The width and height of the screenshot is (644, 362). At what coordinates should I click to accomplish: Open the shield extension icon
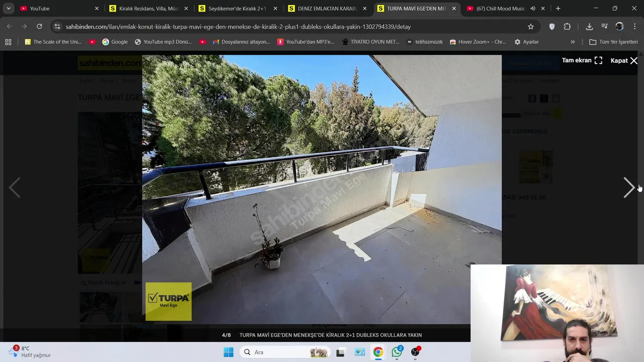click(x=552, y=27)
